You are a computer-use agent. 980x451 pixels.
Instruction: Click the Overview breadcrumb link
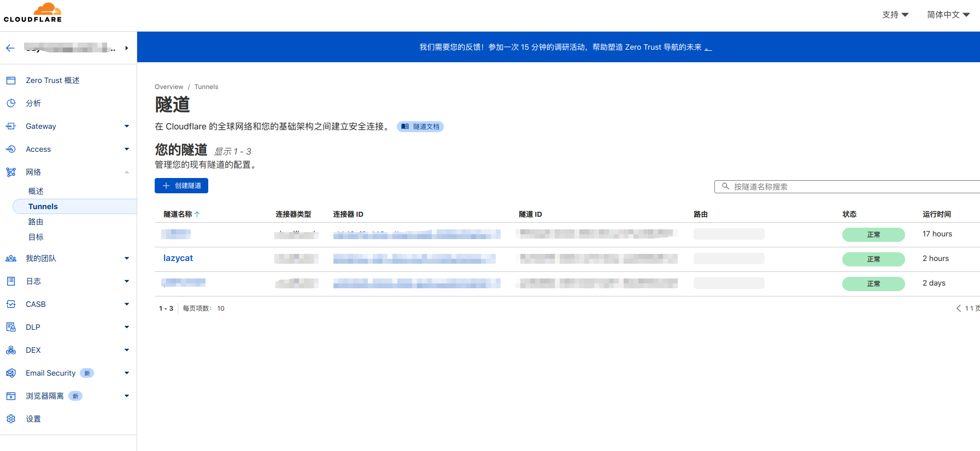click(x=169, y=87)
